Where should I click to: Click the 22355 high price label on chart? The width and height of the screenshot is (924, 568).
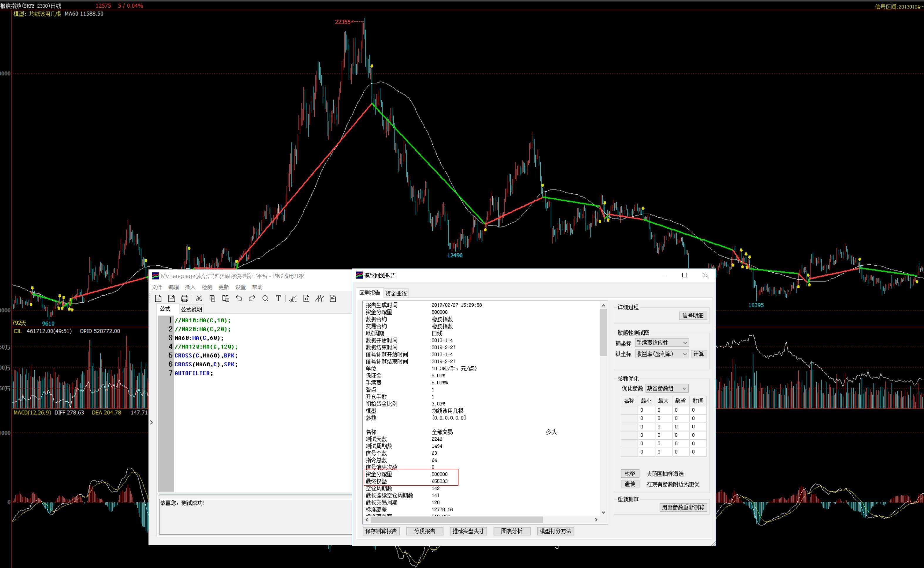click(x=343, y=22)
